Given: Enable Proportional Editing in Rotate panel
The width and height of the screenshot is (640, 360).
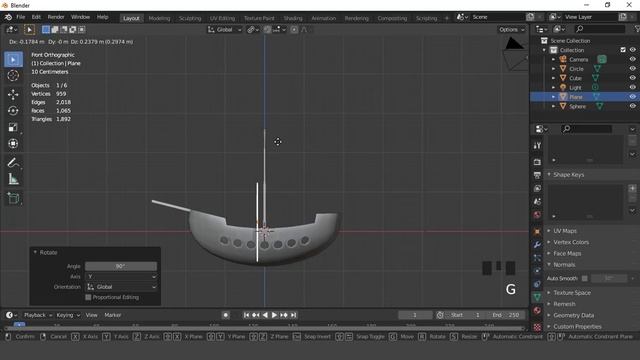Looking at the screenshot, I should coord(88,297).
